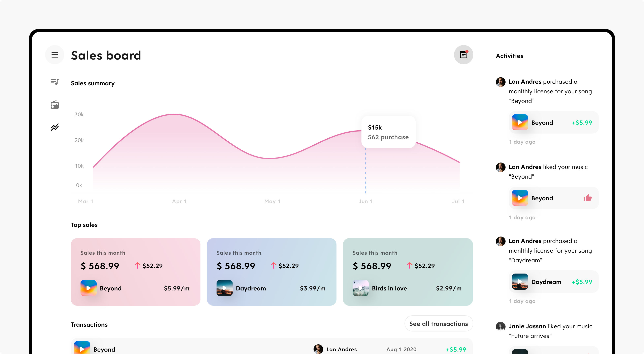Open Lan Andres avatar in first activity

pyautogui.click(x=501, y=82)
